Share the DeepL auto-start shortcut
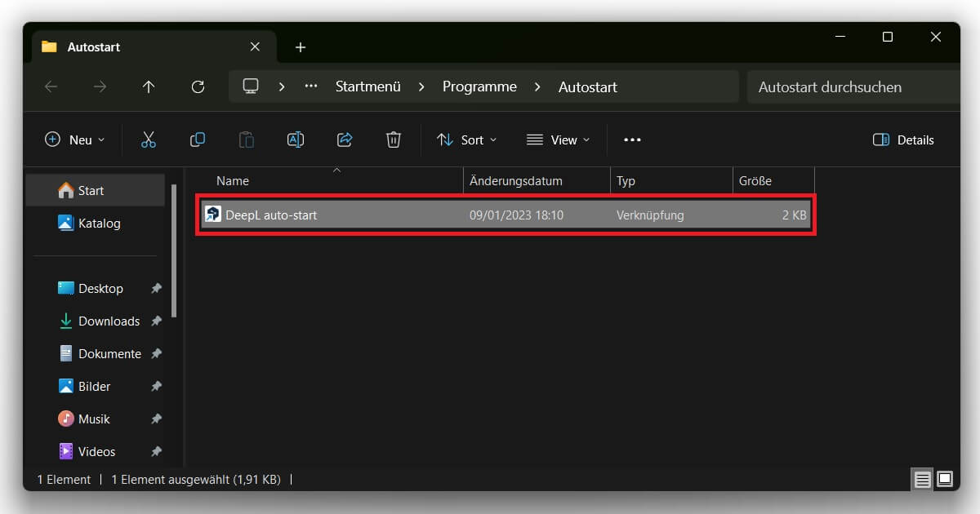980x514 pixels. click(x=344, y=140)
